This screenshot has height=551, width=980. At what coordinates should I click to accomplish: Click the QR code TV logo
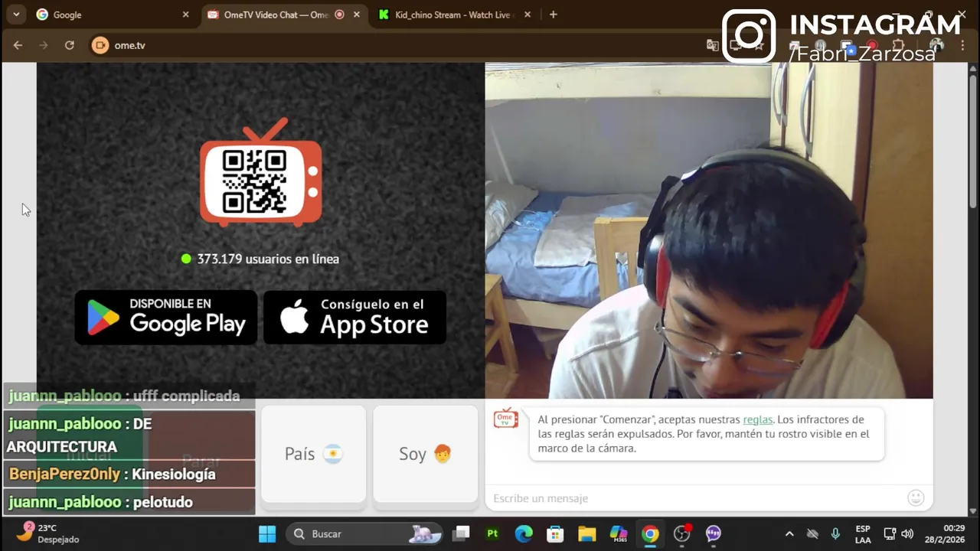point(261,172)
